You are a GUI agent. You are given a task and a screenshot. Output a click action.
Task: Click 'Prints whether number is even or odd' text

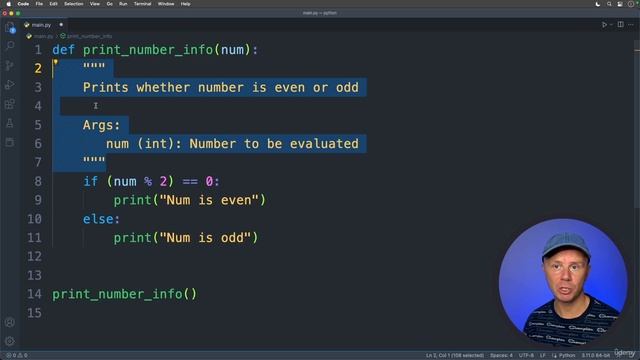tap(221, 87)
